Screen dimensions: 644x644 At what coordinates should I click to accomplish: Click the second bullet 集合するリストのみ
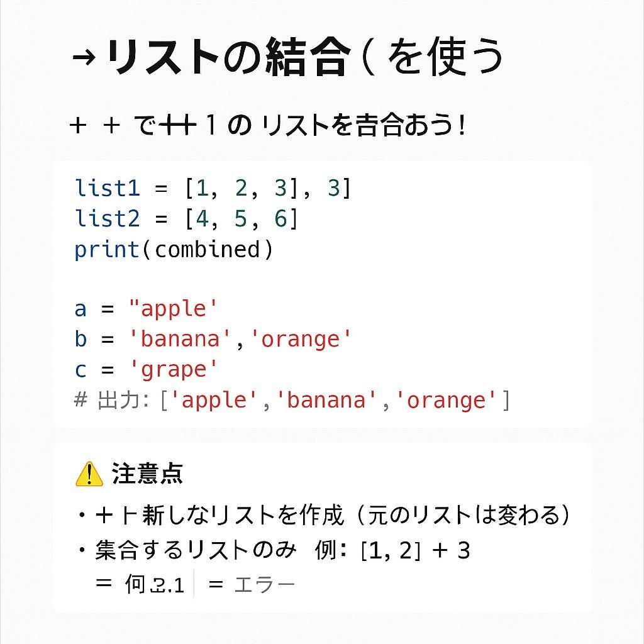195,550
